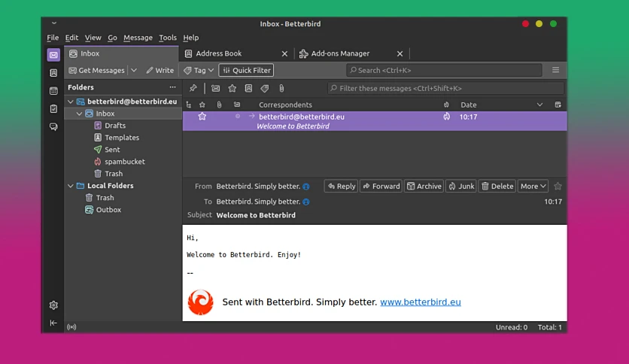The height and width of the screenshot is (364, 629).
Task: Click the Betterbird logo in the message
Action: [201, 302]
